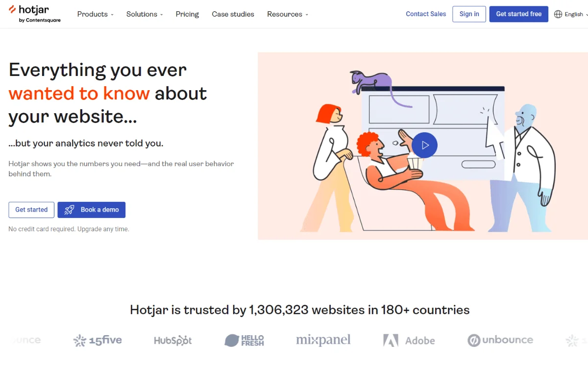Open the Pricing page

(x=187, y=14)
